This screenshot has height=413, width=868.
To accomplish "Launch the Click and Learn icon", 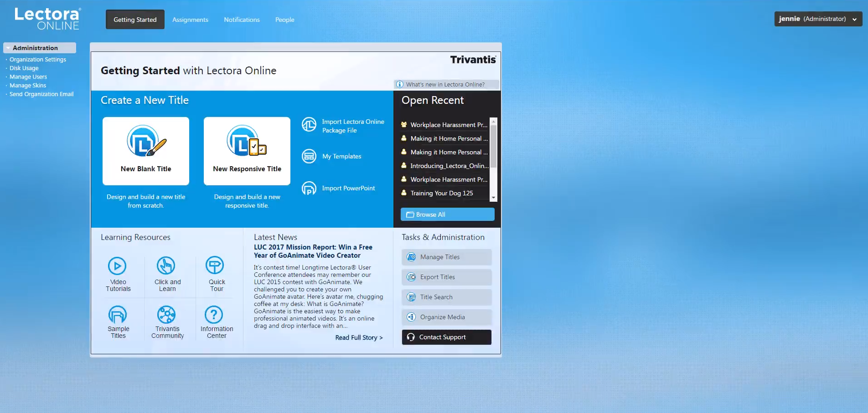I will tap(166, 265).
